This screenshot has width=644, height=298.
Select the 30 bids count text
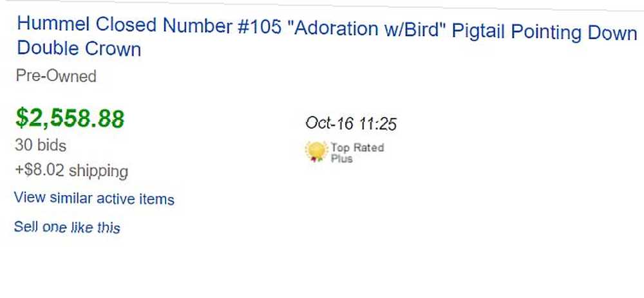(40, 145)
